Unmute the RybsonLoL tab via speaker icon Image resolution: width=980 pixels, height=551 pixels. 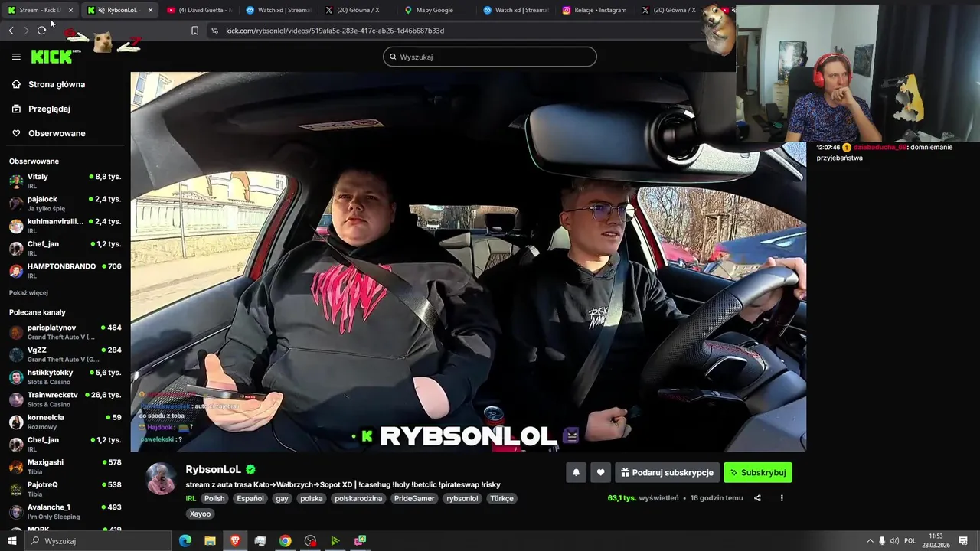coord(101,10)
